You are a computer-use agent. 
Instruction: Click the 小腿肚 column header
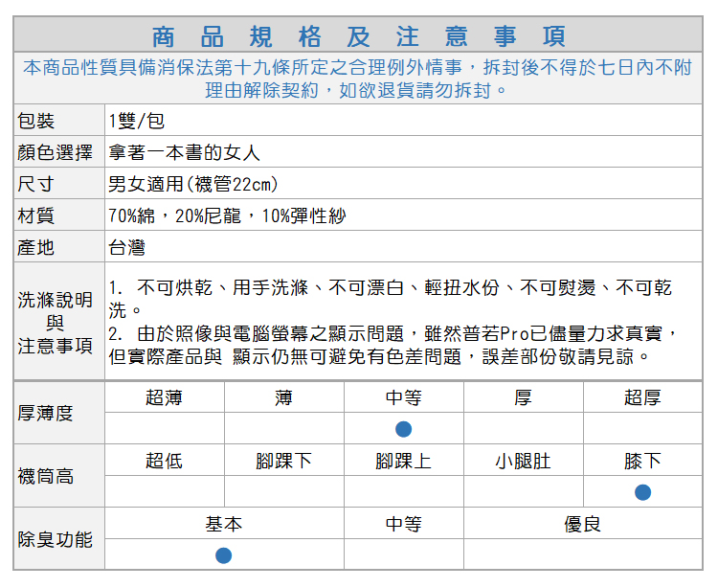click(523, 461)
